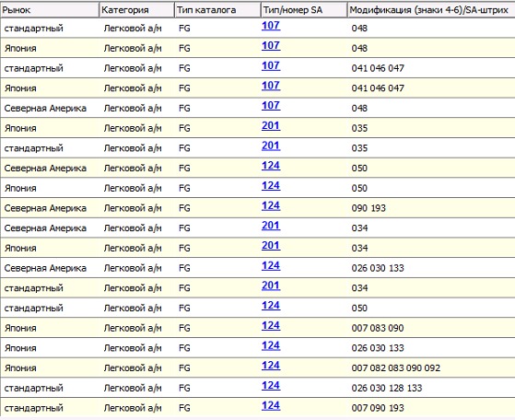Open link 124 for Северная Америка row 050
This screenshot has height=420, width=515.
click(271, 166)
